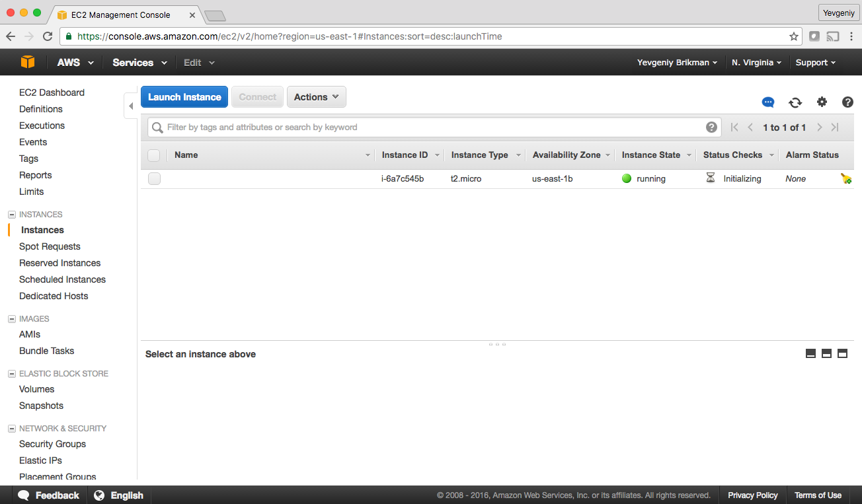This screenshot has width=862, height=504.
Task: Open the Actions dropdown
Action: (316, 96)
